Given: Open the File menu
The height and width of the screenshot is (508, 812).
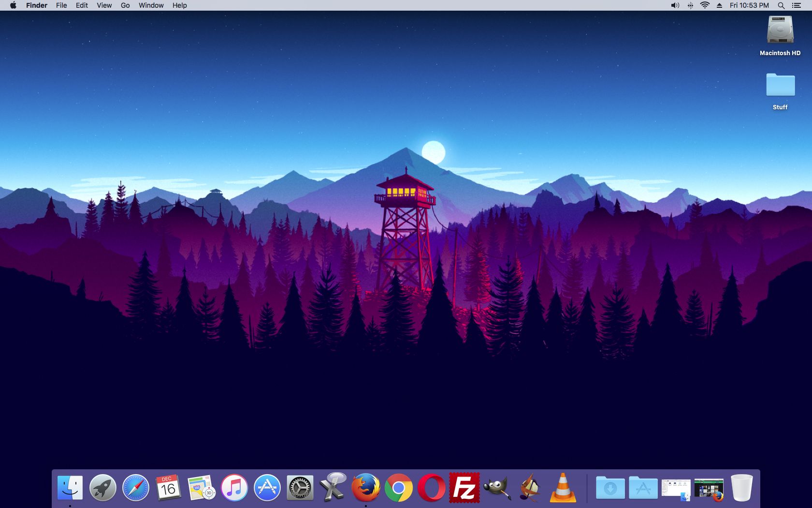Looking at the screenshot, I should click(x=61, y=5).
